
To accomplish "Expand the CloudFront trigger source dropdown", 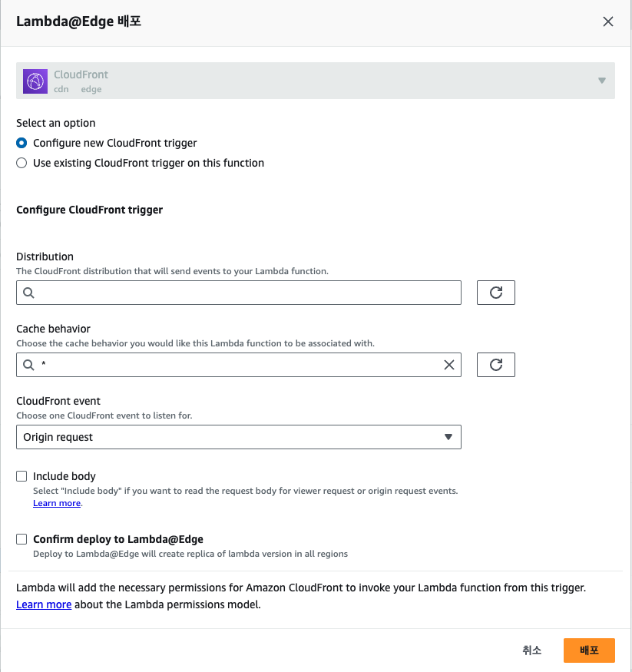I will (x=601, y=81).
